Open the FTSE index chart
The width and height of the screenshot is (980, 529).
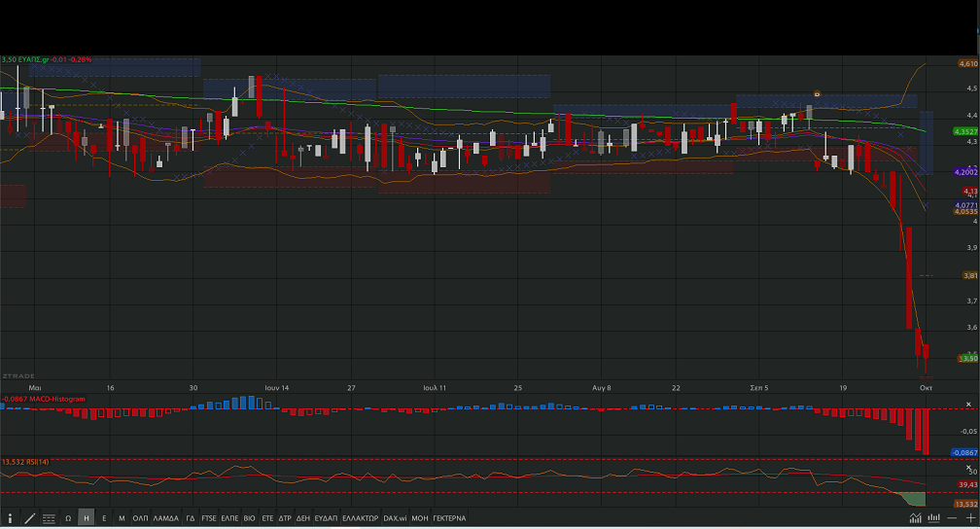209,518
